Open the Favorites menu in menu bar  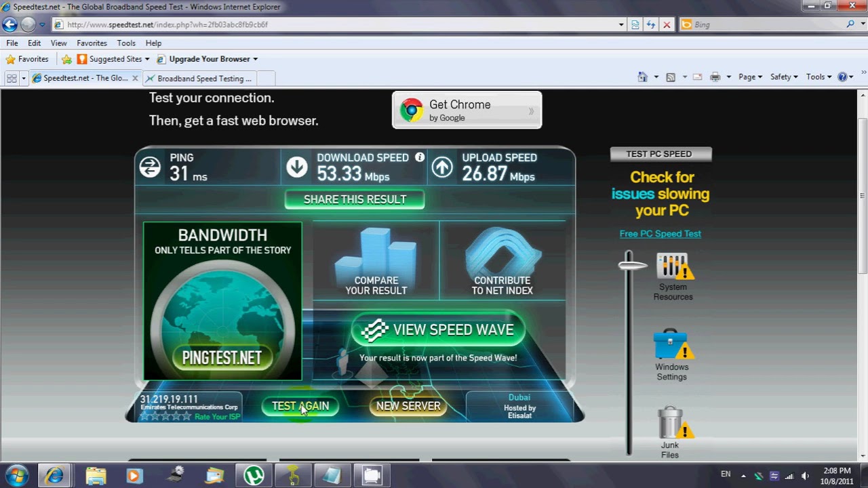(92, 43)
